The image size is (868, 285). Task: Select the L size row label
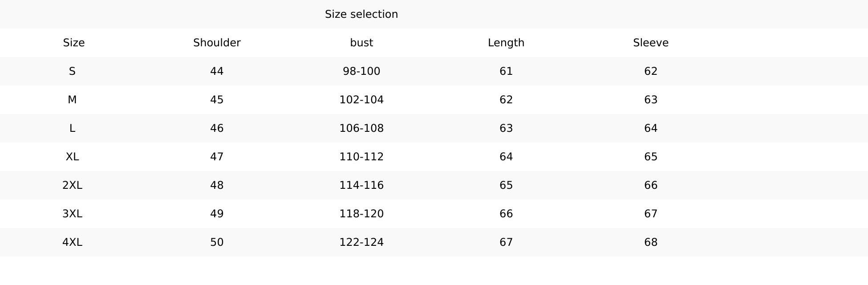[72, 128]
